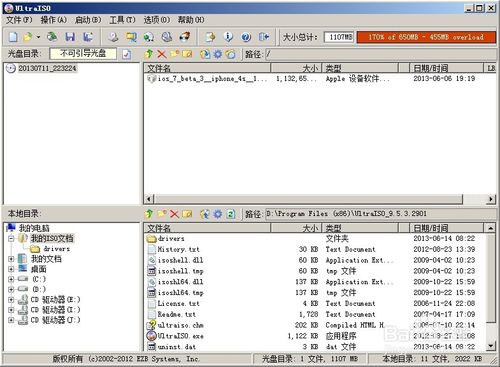Open the 帮助(H) menu

191,20
